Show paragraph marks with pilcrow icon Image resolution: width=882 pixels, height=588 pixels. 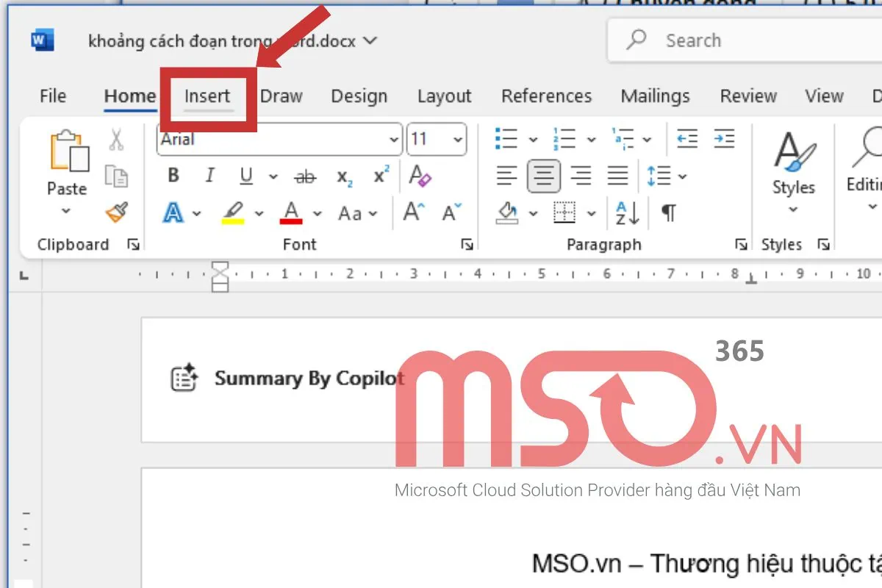pos(668,213)
